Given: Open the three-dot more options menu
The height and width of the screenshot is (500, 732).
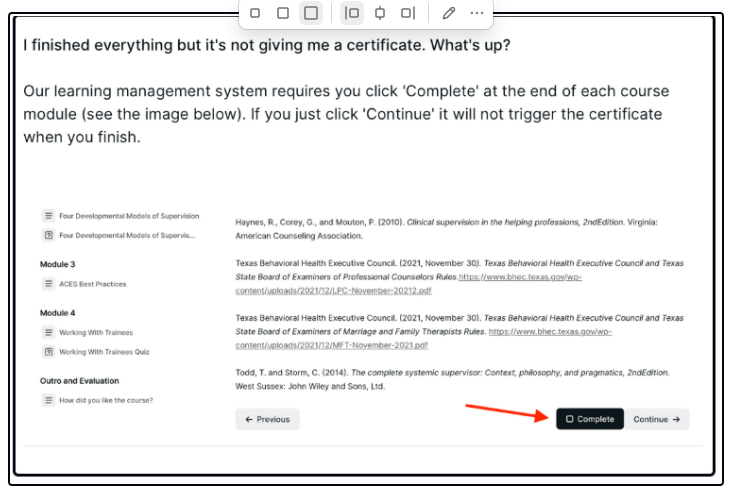Looking at the screenshot, I should tap(477, 13).
